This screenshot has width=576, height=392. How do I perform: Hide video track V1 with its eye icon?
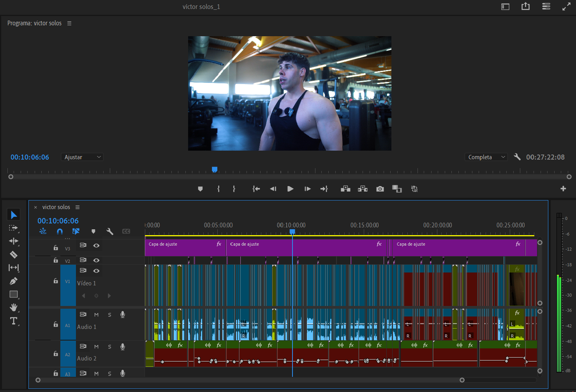pyautogui.click(x=96, y=271)
